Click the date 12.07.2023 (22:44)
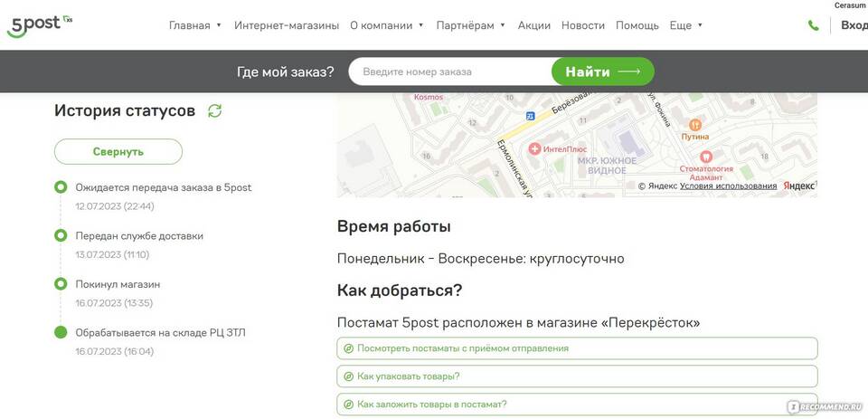 115,206
